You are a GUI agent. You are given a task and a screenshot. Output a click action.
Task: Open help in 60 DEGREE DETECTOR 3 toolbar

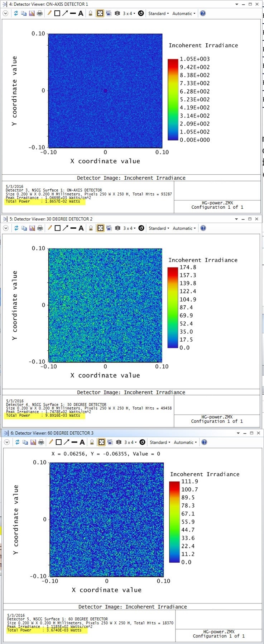tap(204, 442)
